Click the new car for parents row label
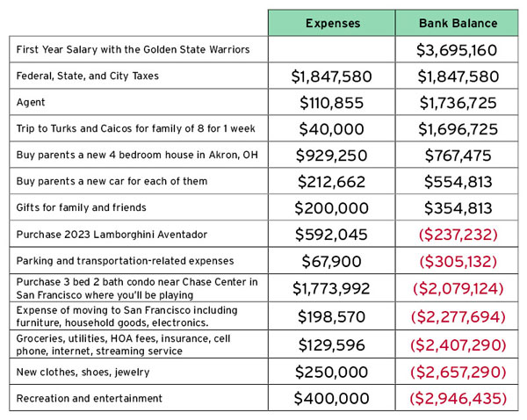 (112, 181)
